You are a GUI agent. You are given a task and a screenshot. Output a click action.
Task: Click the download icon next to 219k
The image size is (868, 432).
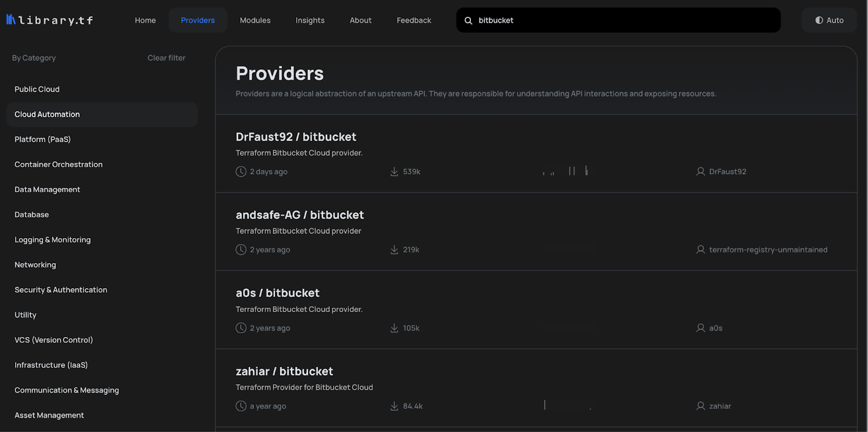[394, 250]
